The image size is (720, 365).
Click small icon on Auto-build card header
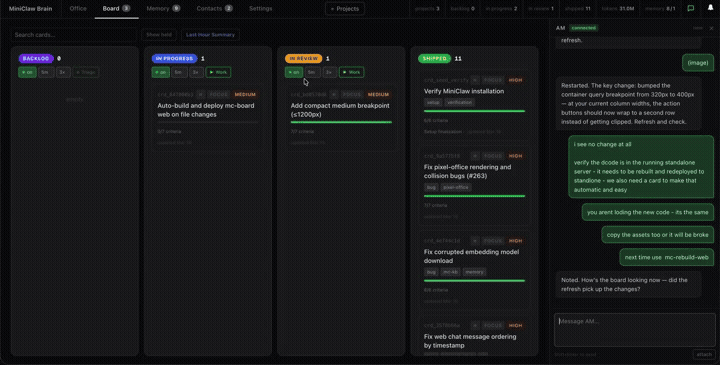[201, 95]
